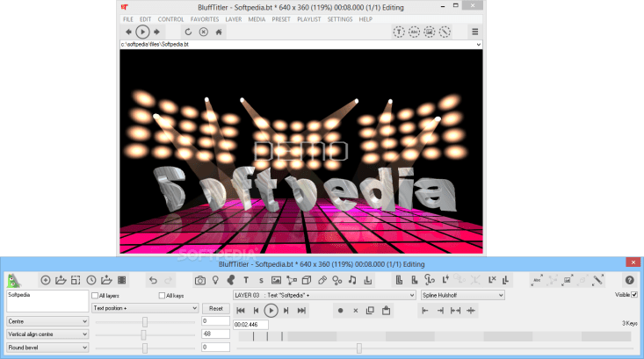Go to the previous key
Viewport: 644px width, 359px height.
256,311
